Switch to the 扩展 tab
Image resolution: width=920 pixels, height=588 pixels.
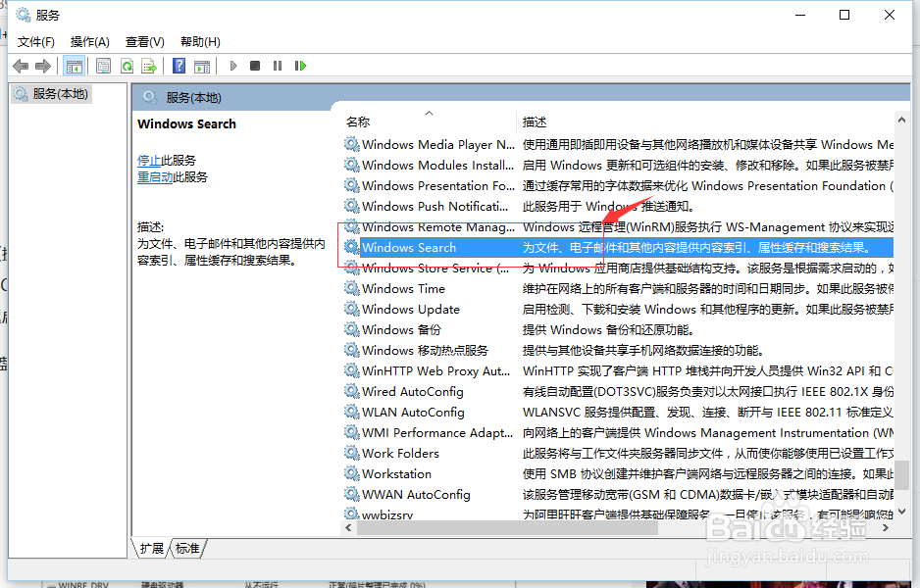(151, 548)
